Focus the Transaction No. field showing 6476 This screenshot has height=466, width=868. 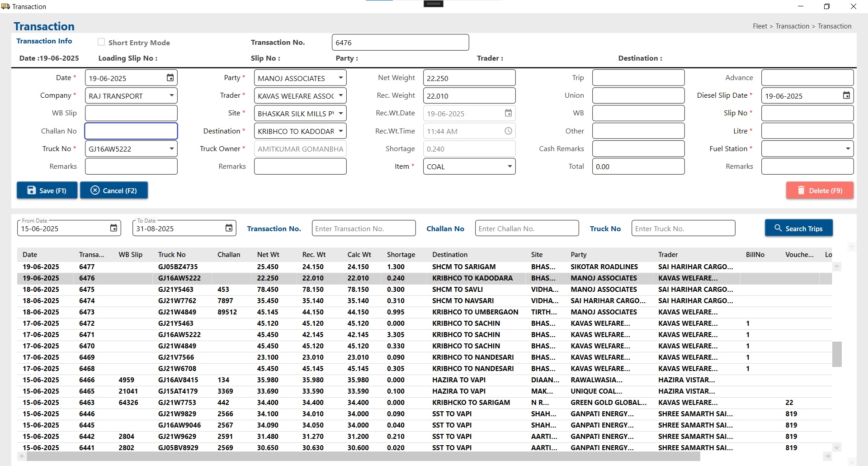click(400, 43)
